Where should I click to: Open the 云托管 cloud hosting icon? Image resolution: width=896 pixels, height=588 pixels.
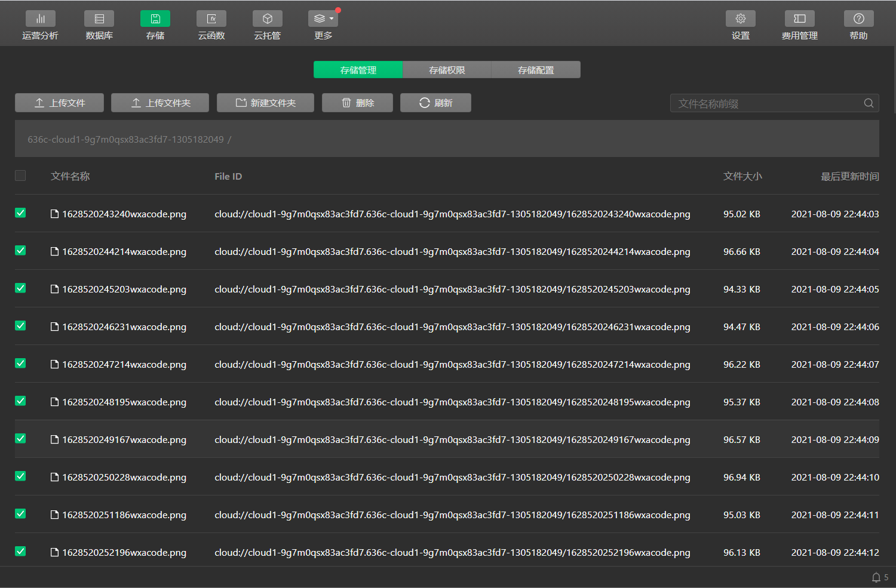pos(268,19)
